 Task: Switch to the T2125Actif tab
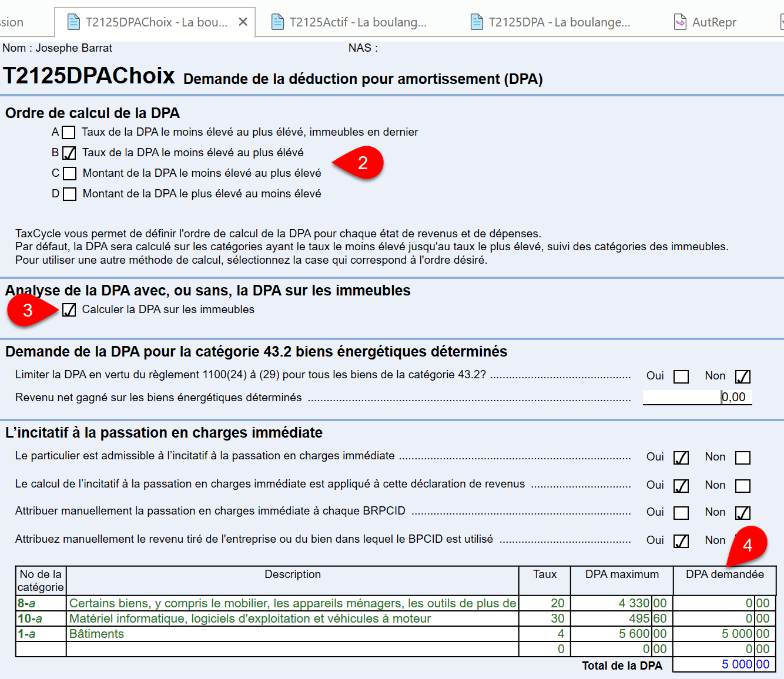350,22
